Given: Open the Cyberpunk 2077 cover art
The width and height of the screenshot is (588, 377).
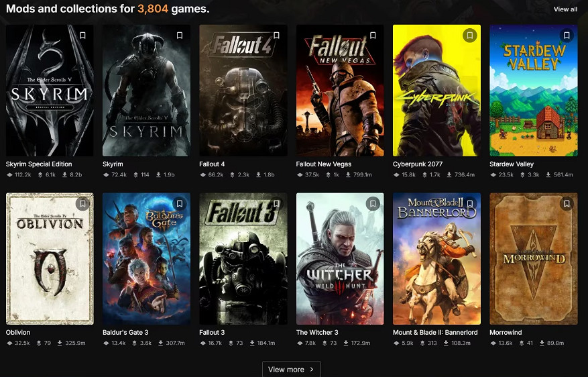Looking at the screenshot, I should (x=436, y=91).
